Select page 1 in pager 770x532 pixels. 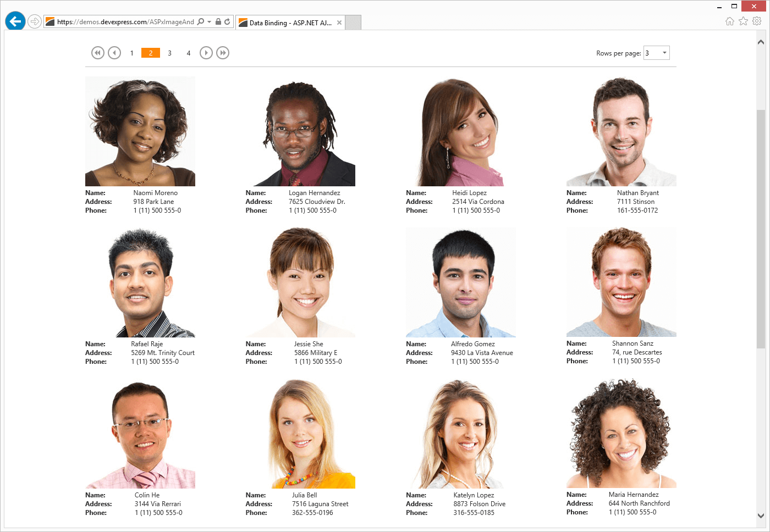coord(132,53)
